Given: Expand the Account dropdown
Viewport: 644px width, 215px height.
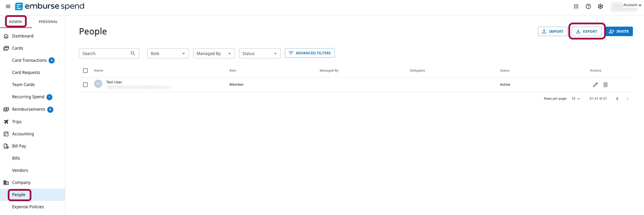Looking at the screenshot, I should click(632, 5).
